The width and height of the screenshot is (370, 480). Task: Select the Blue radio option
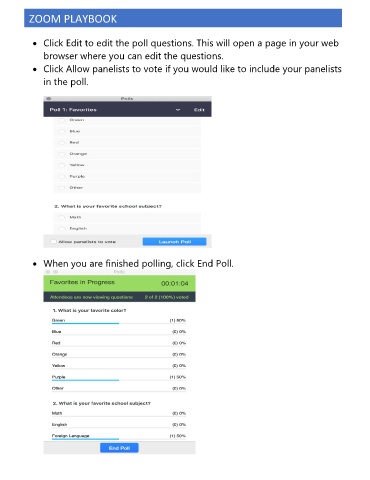[62, 131]
